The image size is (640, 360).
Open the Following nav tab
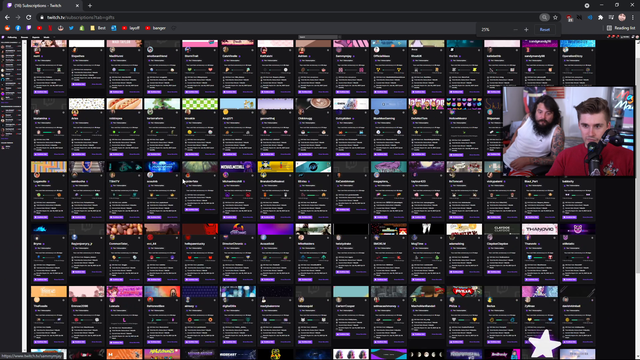(x=12, y=37)
